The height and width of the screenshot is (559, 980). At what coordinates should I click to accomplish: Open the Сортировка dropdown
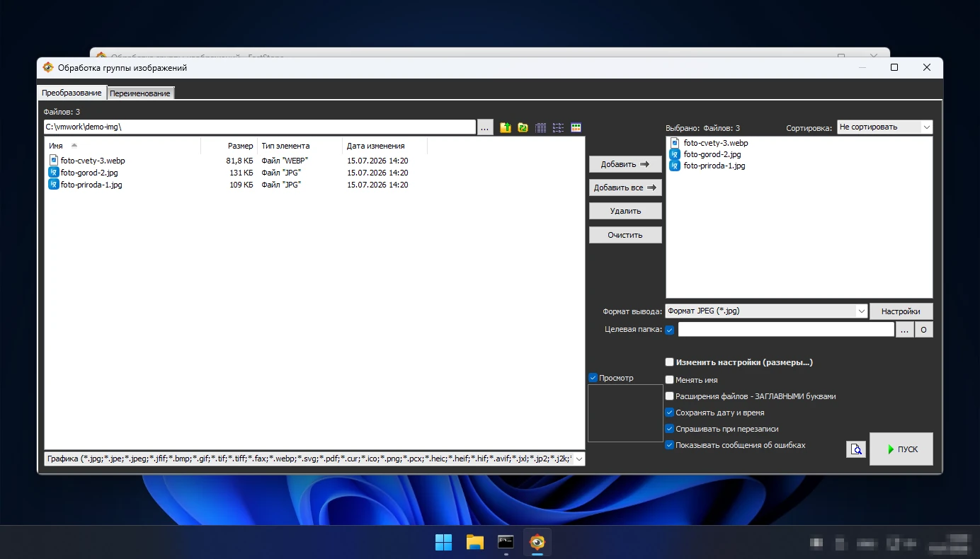885,127
